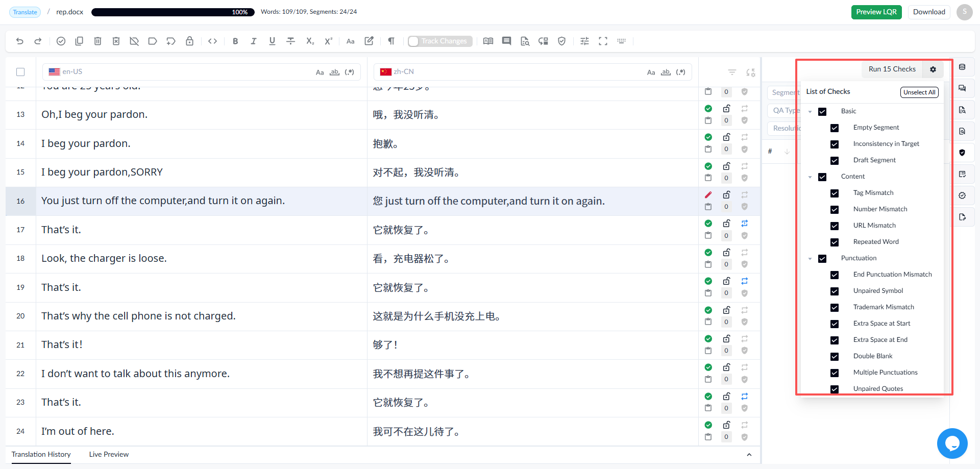Collapse the Content checks group
This screenshot has height=469, width=980.
pyautogui.click(x=810, y=177)
